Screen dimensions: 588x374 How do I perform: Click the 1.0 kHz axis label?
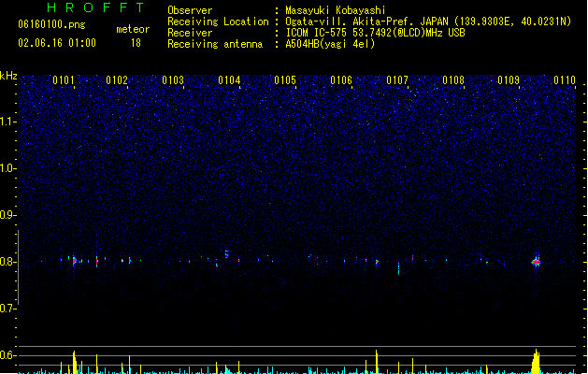point(7,168)
